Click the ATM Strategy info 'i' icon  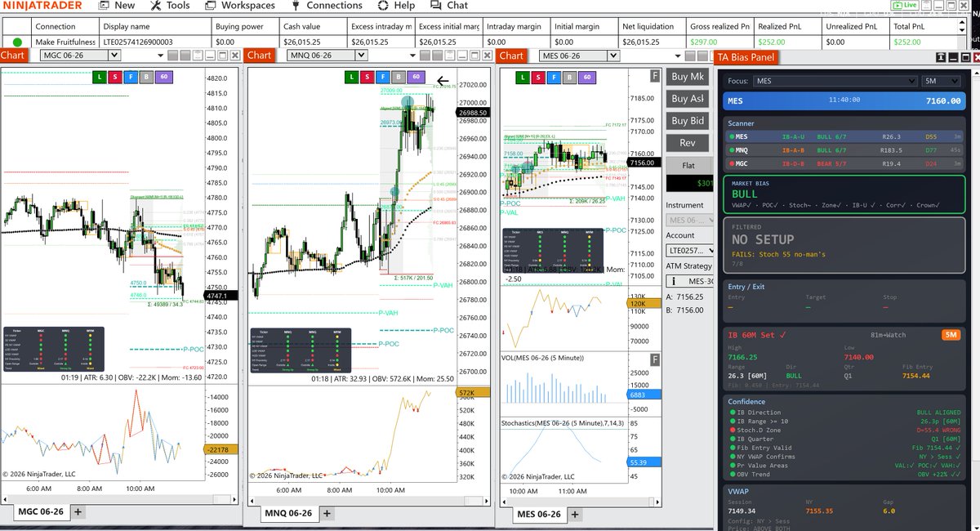[x=674, y=281]
